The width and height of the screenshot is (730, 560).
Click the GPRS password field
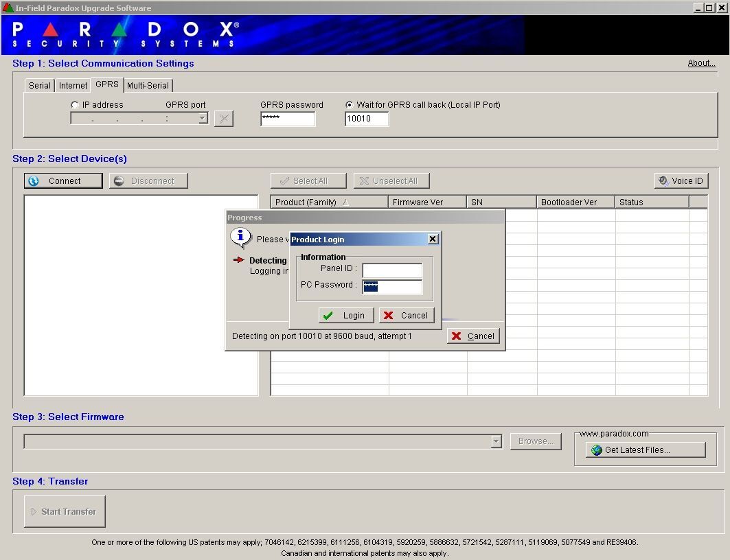[287, 119]
